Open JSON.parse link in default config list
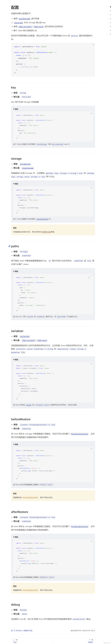 39,27
